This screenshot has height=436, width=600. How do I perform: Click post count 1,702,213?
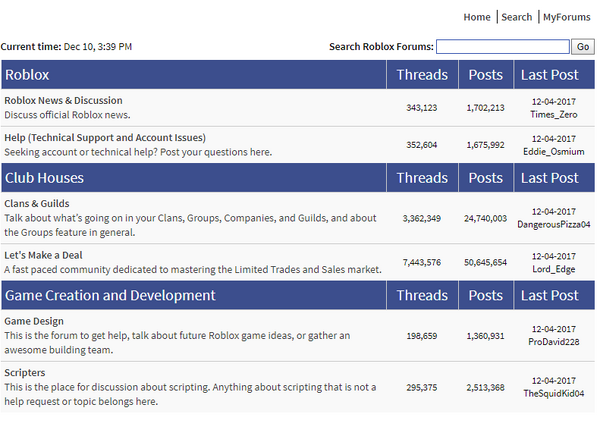pyautogui.click(x=485, y=108)
